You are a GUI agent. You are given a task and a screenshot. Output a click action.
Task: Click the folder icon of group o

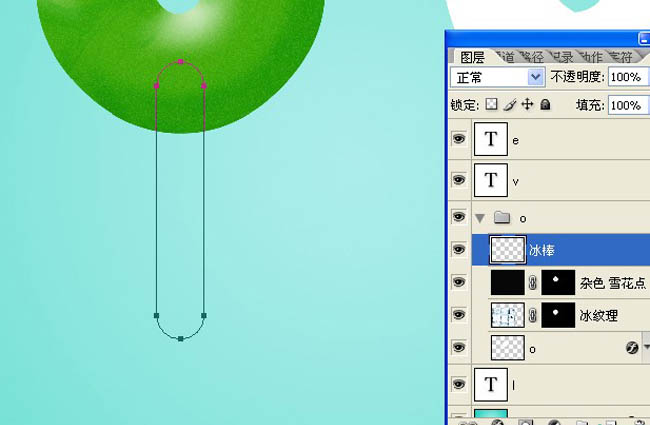coord(502,217)
